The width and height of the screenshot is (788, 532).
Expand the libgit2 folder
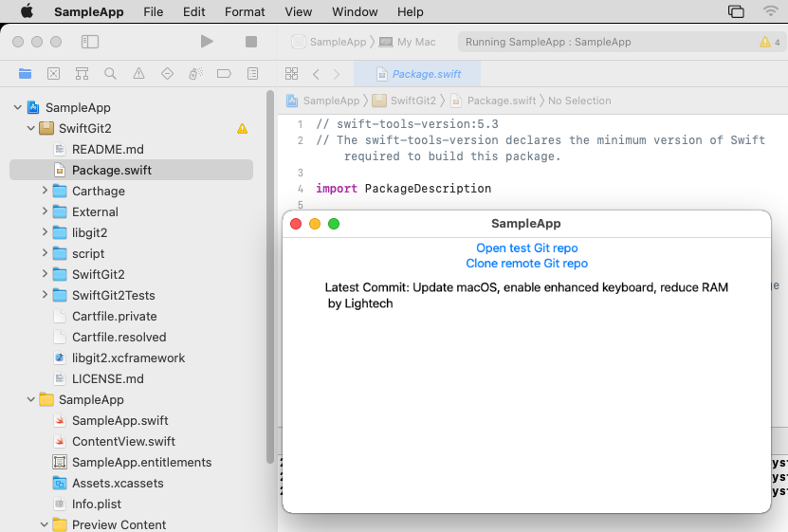[x=45, y=232]
